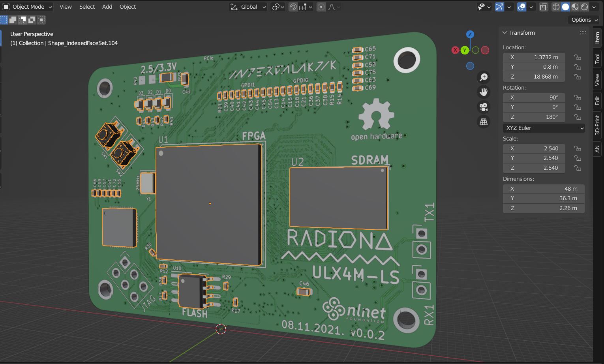This screenshot has width=604, height=364.
Task: Lock Location X with padlock icon
Action: pyautogui.click(x=578, y=57)
